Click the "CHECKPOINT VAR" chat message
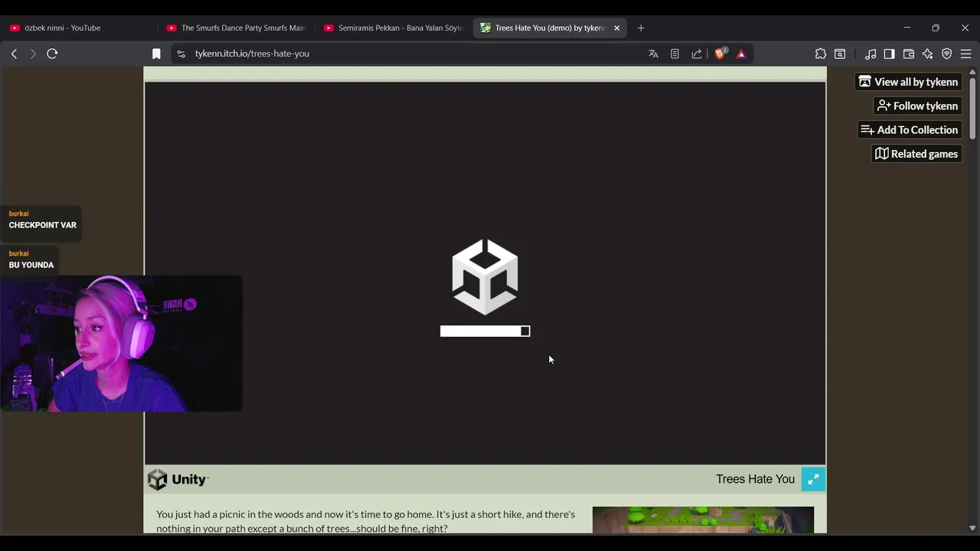This screenshot has width=980, height=551. 42,225
